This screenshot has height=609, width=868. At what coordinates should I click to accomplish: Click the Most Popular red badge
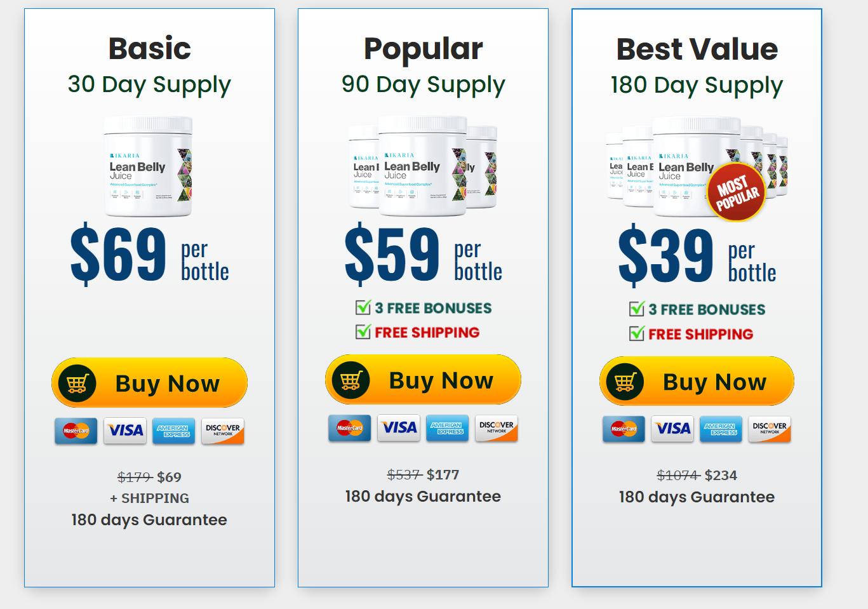click(x=737, y=193)
